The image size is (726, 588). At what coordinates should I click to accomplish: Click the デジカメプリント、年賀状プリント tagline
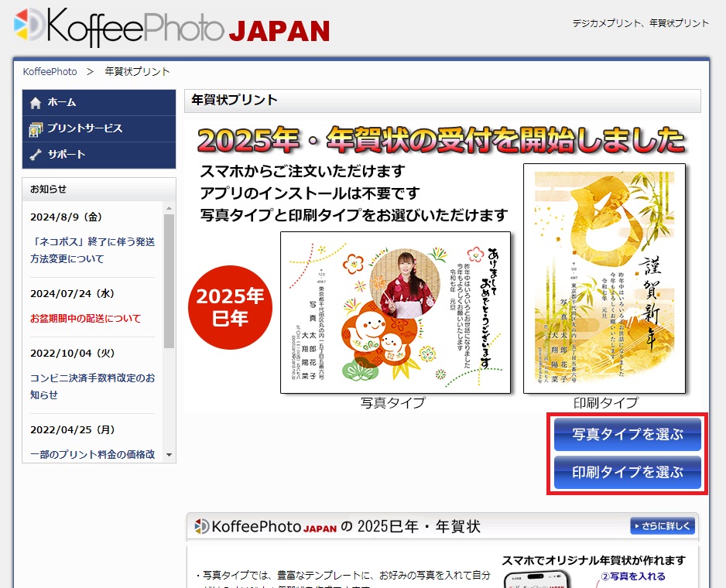click(640, 23)
